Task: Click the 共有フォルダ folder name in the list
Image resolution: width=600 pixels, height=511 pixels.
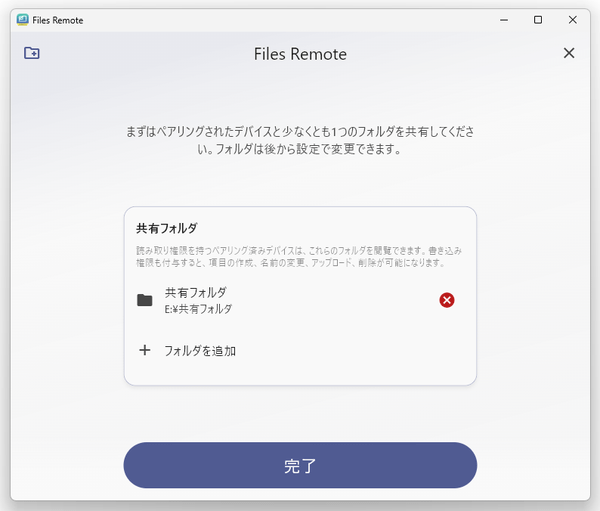Action: click(196, 293)
